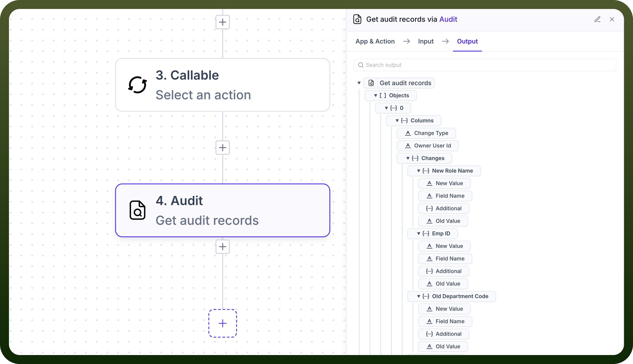633x364 pixels.
Task: Click the object braces icon beside Emp ID
Action: coord(426,234)
